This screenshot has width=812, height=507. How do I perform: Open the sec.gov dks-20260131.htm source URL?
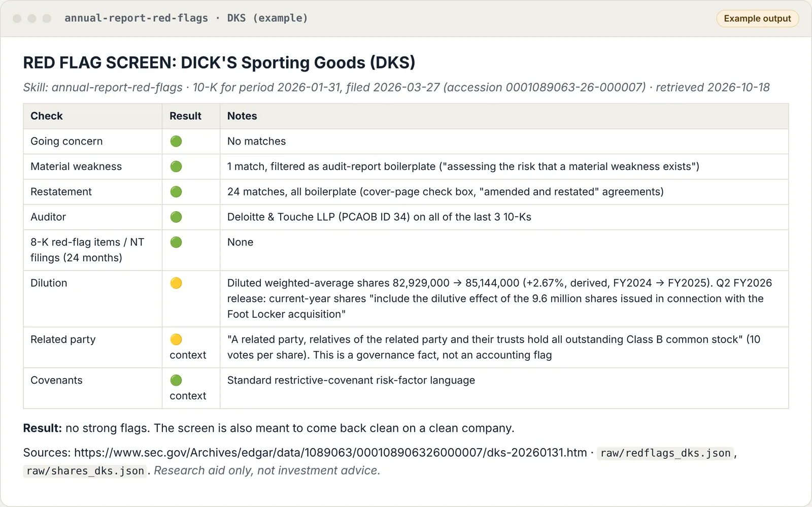330,453
